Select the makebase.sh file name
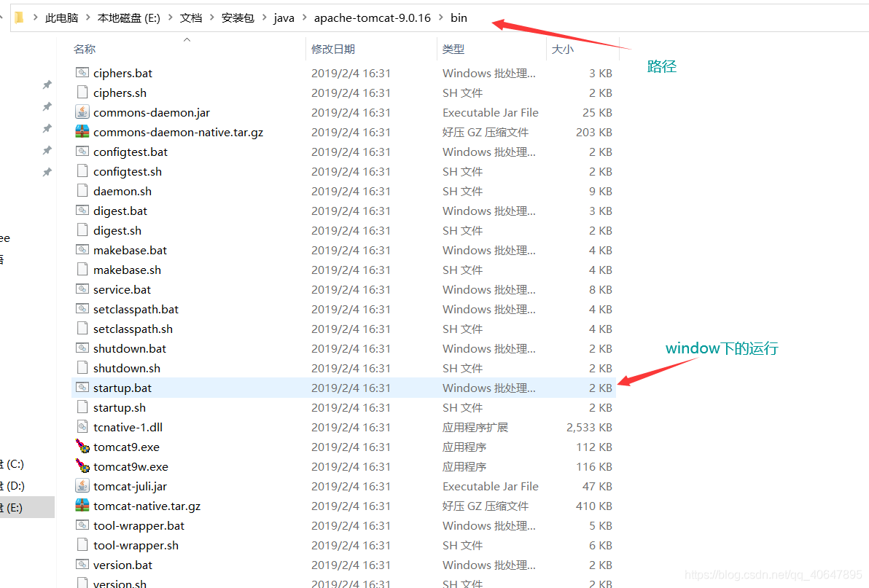Screen dimensions: 869x588 [127, 270]
